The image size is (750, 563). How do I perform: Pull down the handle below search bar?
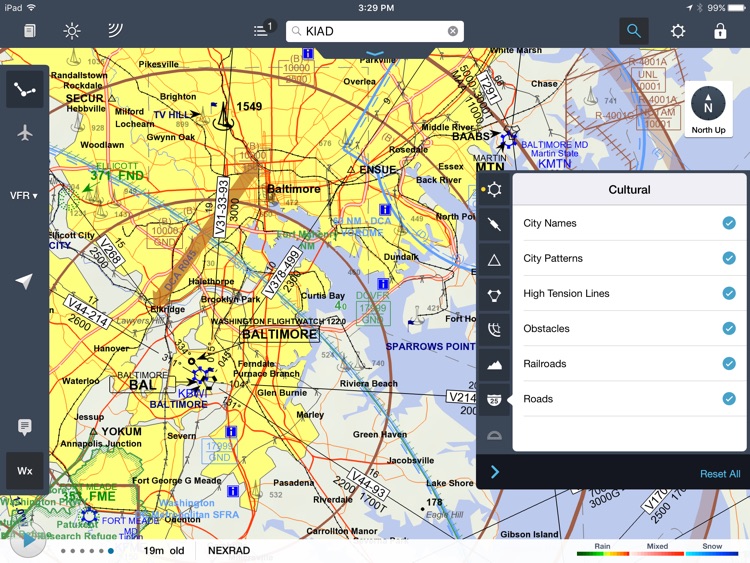[x=375, y=54]
